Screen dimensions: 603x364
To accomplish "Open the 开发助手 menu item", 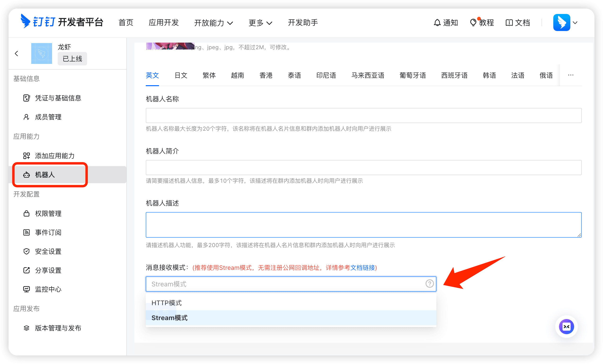I will pos(302,22).
